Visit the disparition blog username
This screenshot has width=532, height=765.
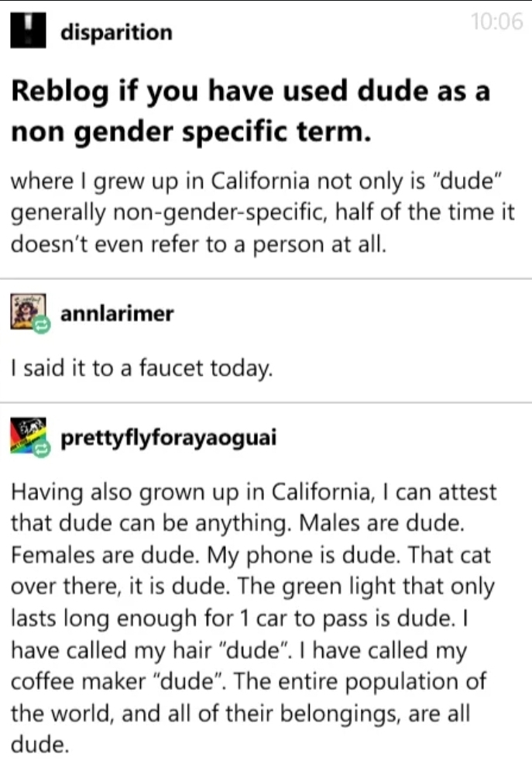coord(116,33)
